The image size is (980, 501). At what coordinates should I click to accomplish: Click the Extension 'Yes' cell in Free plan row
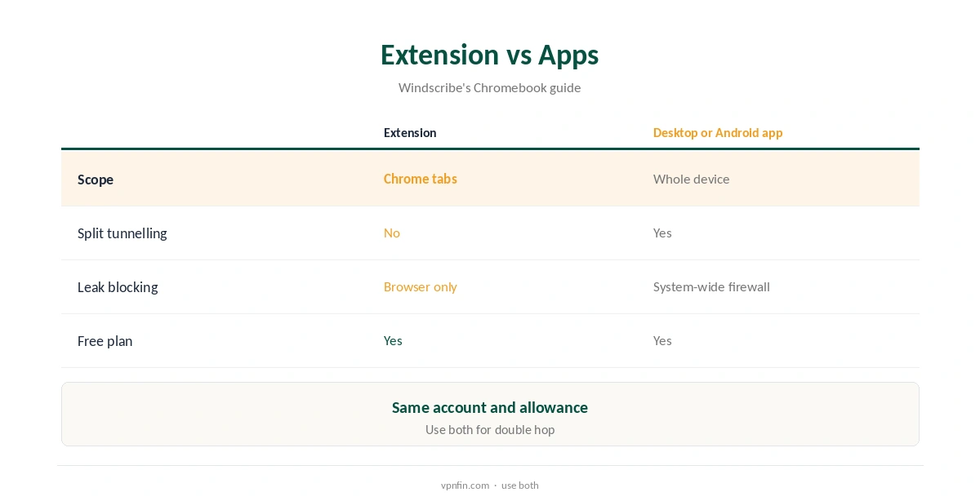(x=393, y=340)
